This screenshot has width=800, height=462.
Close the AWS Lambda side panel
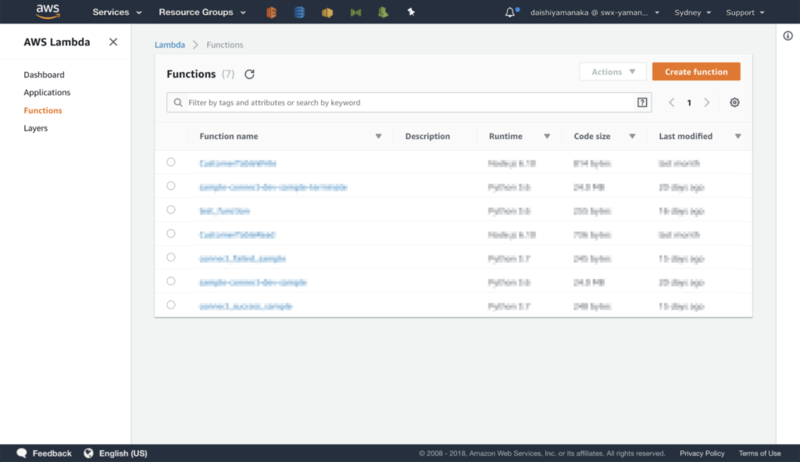click(113, 42)
